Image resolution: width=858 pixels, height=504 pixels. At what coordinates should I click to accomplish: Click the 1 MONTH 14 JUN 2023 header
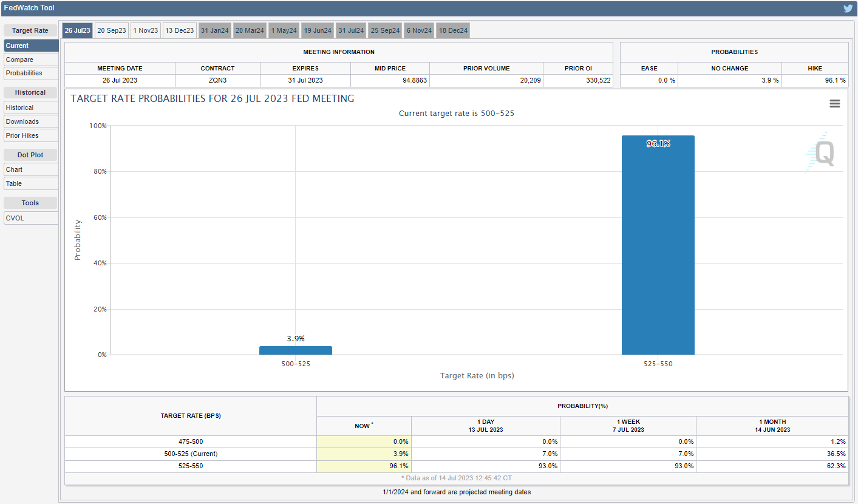772,426
